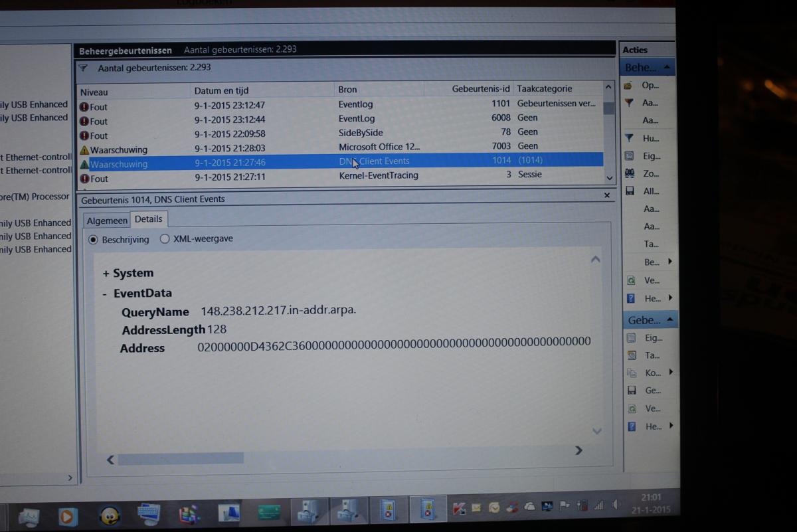Image resolution: width=797 pixels, height=532 pixels.
Task: Click the Ta... action without icon in Behe... section
Action: point(651,244)
